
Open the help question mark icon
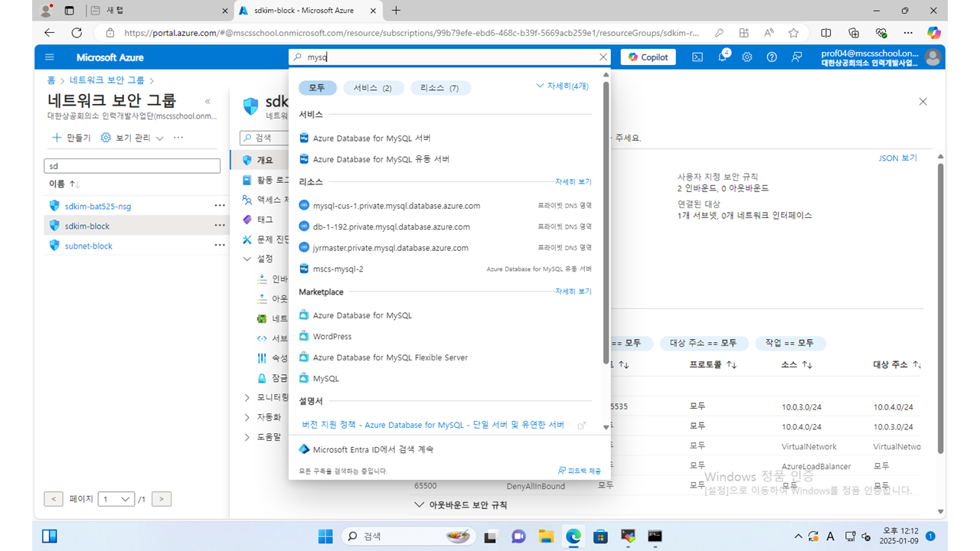[772, 57]
